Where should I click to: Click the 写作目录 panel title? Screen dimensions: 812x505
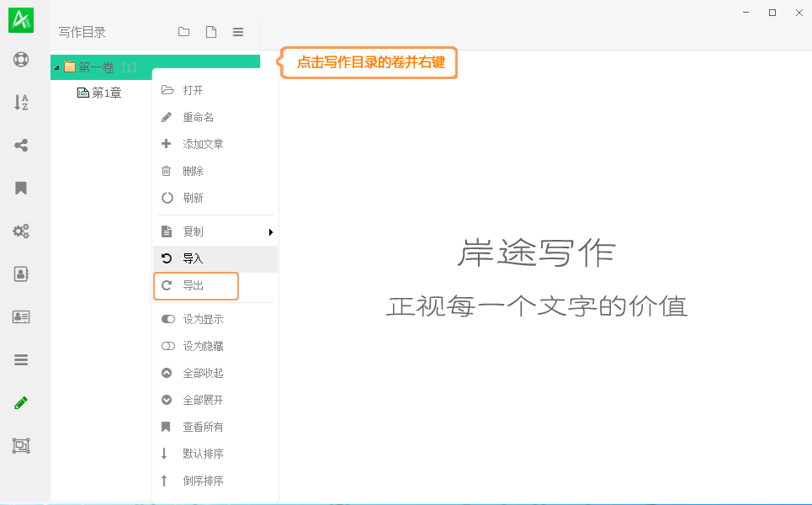pos(82,32)
